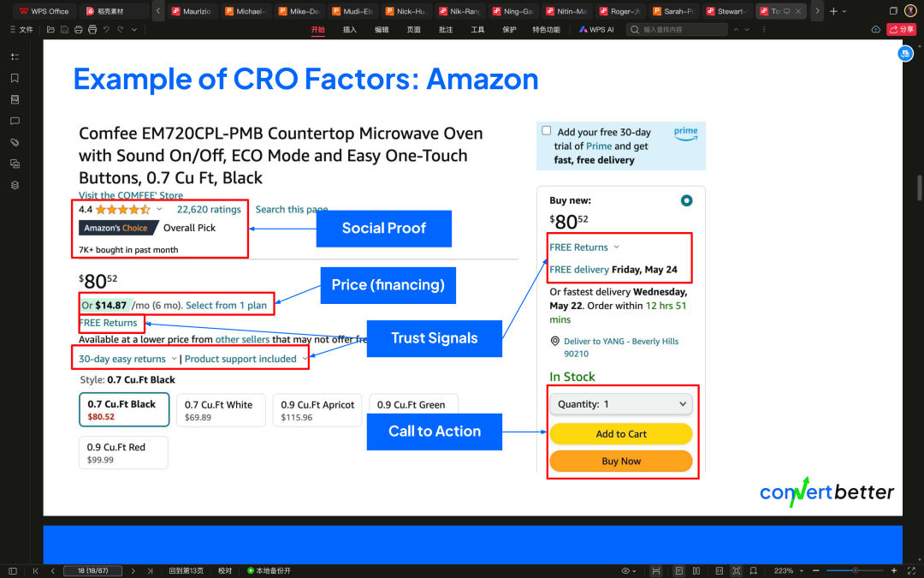Switch to the 插入 ribbon tab
The height and width of the screenshot is (578, 924).
[x=350, y=29]
